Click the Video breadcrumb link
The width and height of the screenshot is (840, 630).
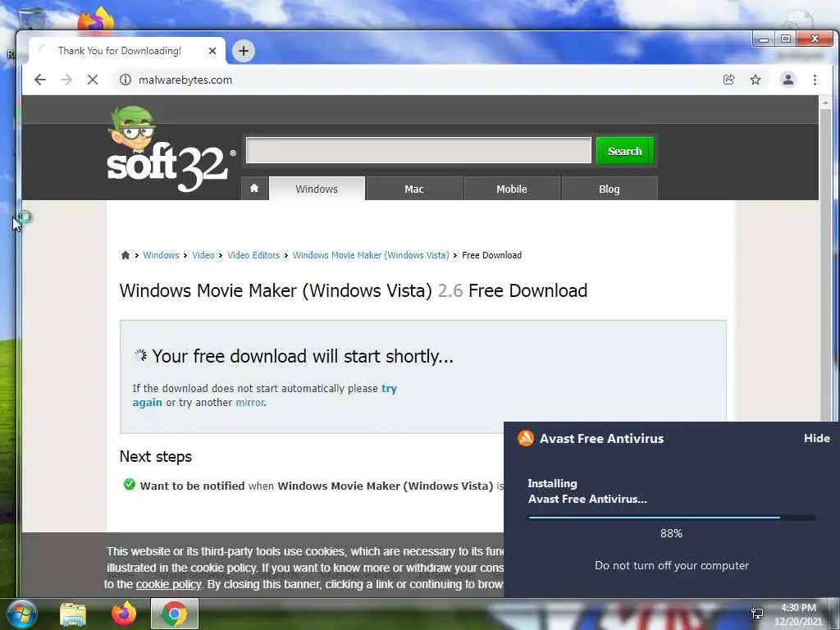click(x=203, y=255)
